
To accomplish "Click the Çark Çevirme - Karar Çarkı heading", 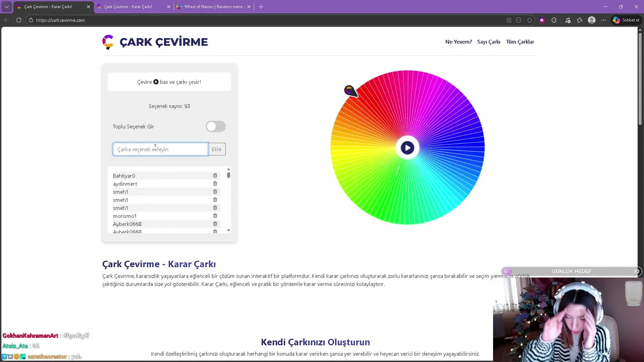I will click(159, 264).
